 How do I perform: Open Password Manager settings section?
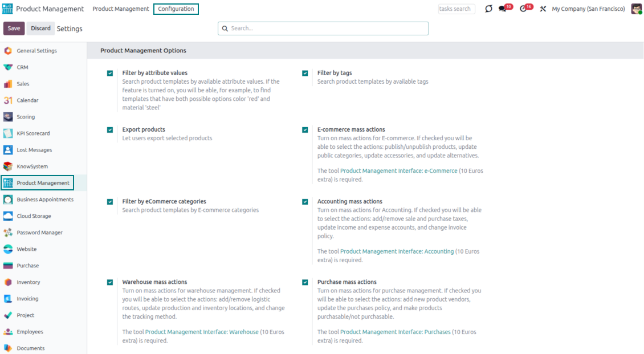tap(39, 233)
